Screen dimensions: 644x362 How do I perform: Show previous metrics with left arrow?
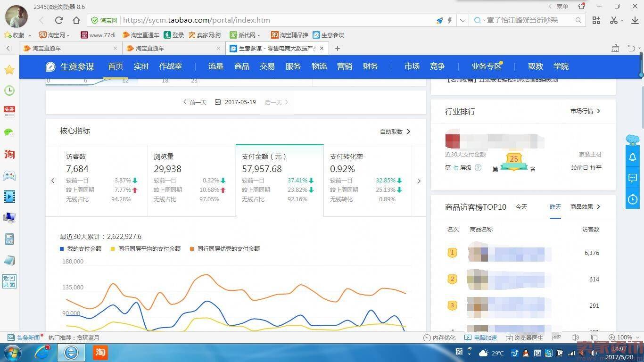pyautogui.click(x=53, y=181)
